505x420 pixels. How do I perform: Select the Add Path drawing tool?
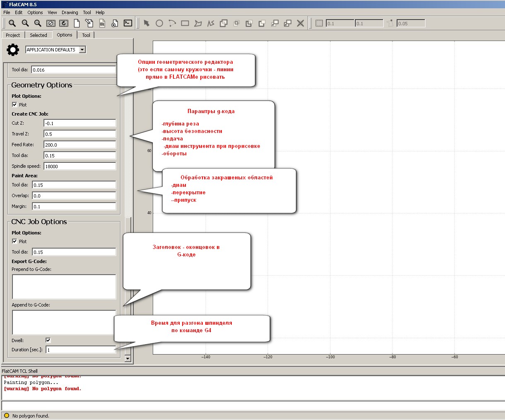211,23
